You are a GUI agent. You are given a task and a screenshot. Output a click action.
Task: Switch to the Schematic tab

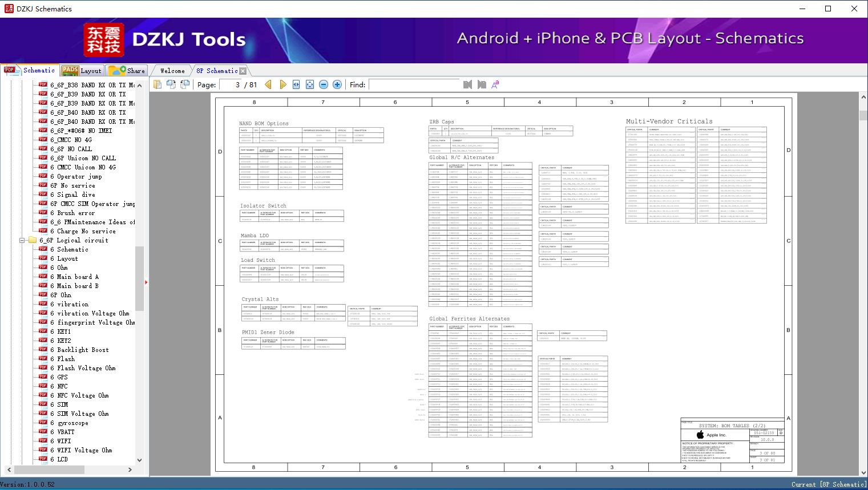[29, 70]
